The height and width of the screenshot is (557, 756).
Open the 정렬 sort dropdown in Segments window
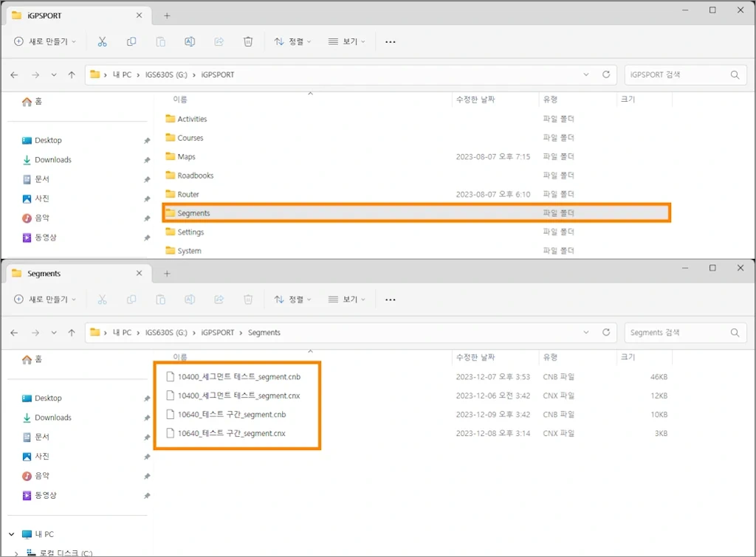pyautogui.click(x=293, y=300)
